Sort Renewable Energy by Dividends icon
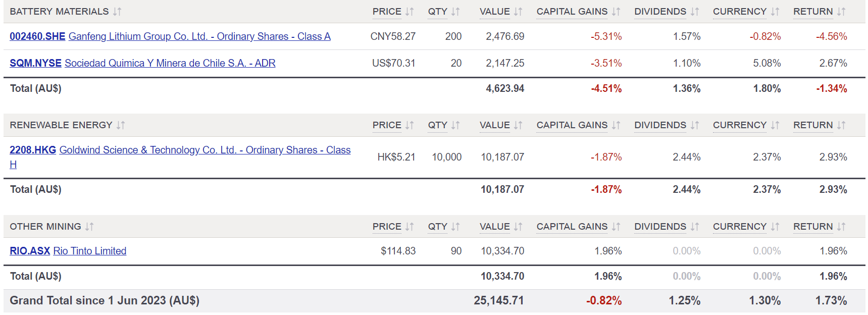This screenshot has width=868, height=315. pyautogui.click(x=695, y=125)
